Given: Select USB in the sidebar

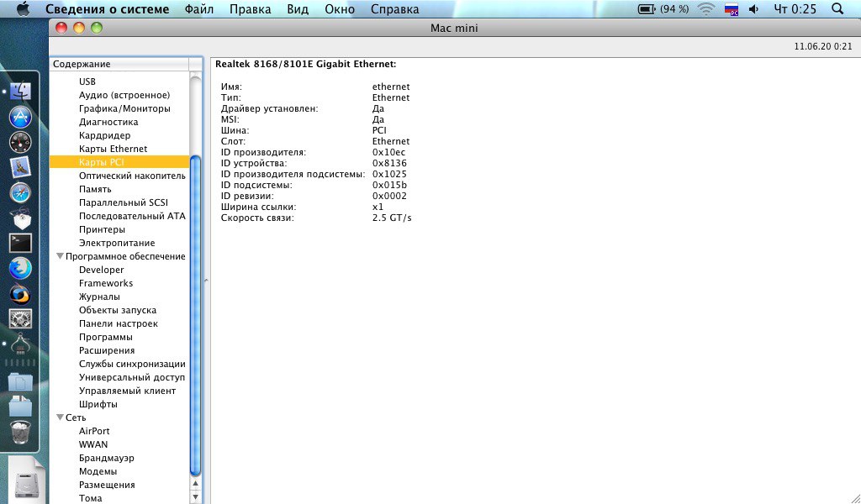Looking at the screenshot, I should pos(87,81).
